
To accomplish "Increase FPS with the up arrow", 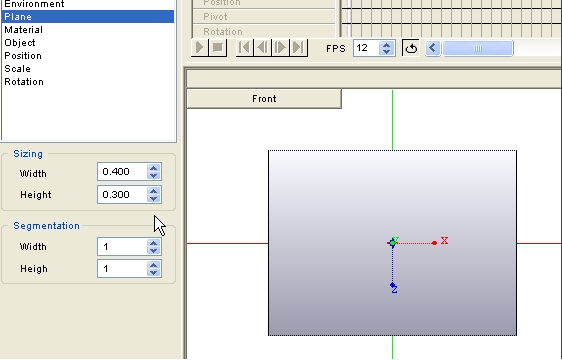I will pos(386,45).
